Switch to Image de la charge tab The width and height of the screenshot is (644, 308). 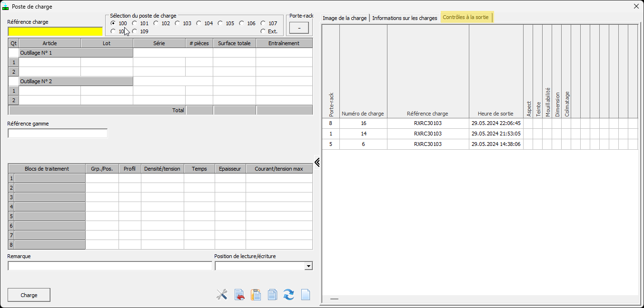(x=345, y=18)
